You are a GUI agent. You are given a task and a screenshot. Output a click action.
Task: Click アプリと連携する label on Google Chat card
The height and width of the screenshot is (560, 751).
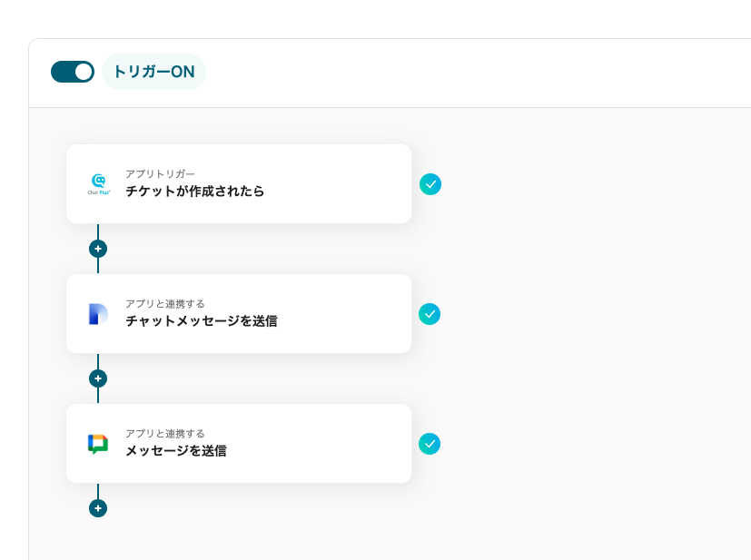[x=165, y=433]
